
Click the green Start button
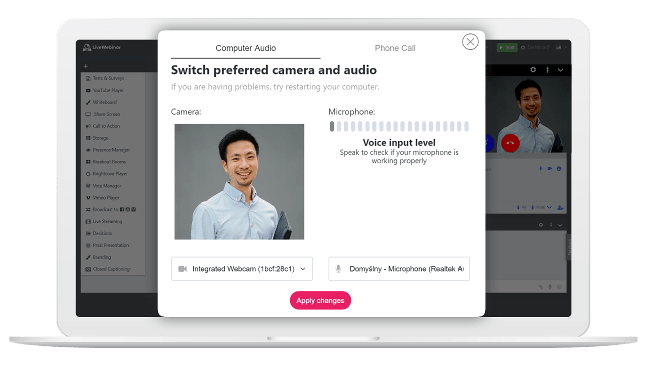click(507, 47)
